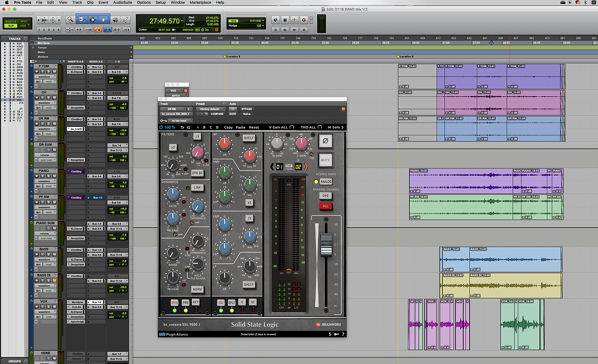Screen dimensions: 598x364
Task: Open the AudioSuite menu
Action: click(x=122, y=2)
